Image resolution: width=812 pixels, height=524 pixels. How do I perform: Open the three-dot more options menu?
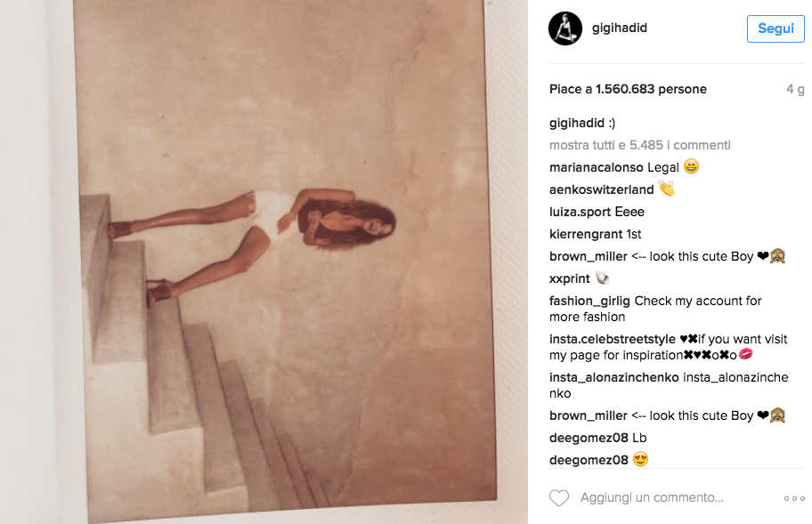(794, 499)
